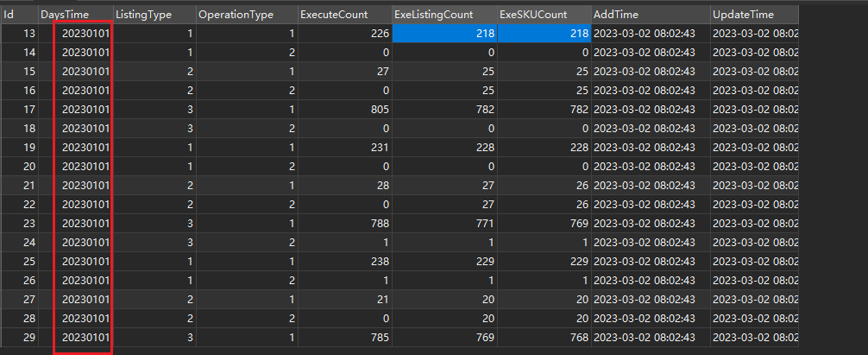Click ExeSKUCount value 26 in row 22

point(544,205)
